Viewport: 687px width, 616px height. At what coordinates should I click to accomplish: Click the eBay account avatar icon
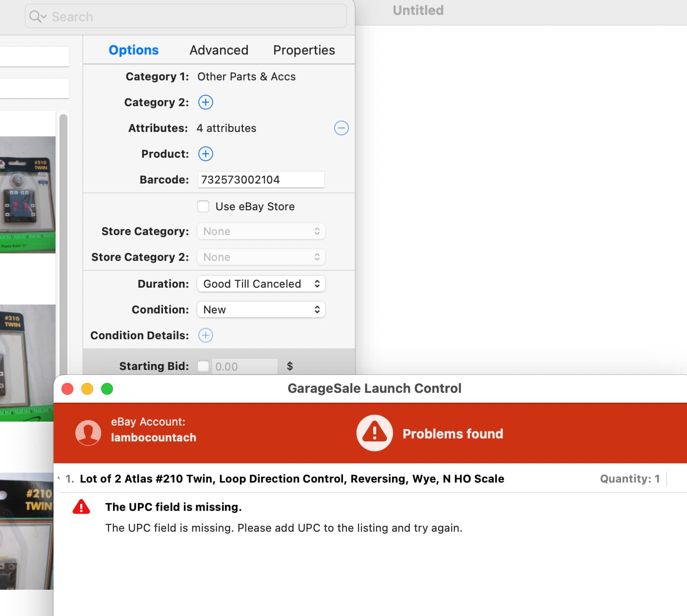click(x=88, y=432)
